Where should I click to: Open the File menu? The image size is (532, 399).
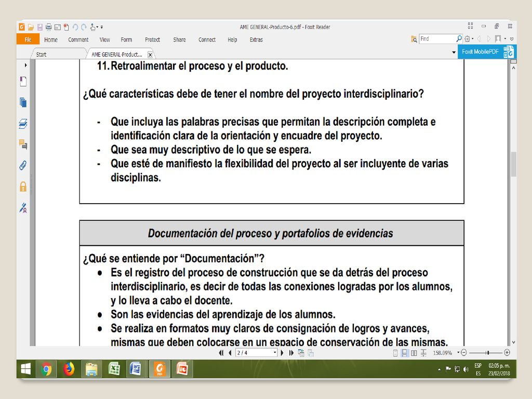point(28,39)
